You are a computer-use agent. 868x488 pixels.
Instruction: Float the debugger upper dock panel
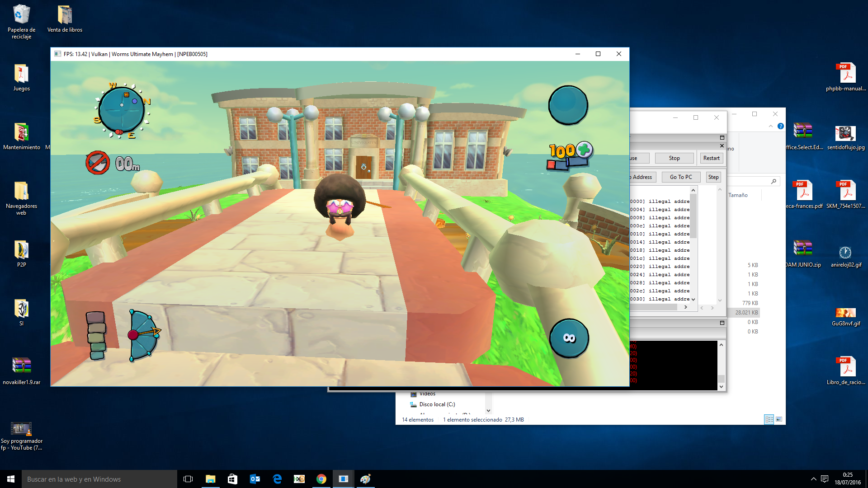tap(722, 137)
